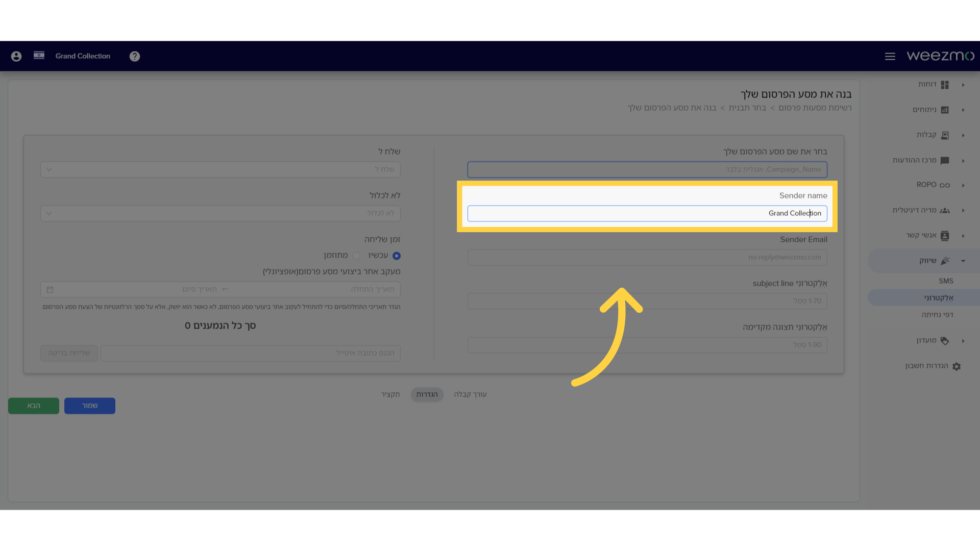Click the תצוגה מקדימה preview text field
This screenshot has width=980, height=551.
pyautogui.click(x=647, y=345)
